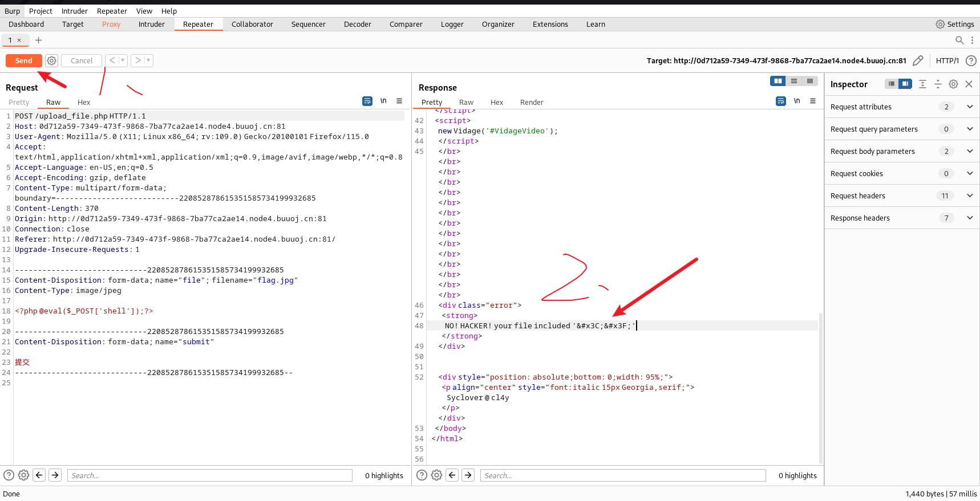The height and width of the screenshot is (501, 980).
Task: Jump to previous request search match
Action: [39, 475]
